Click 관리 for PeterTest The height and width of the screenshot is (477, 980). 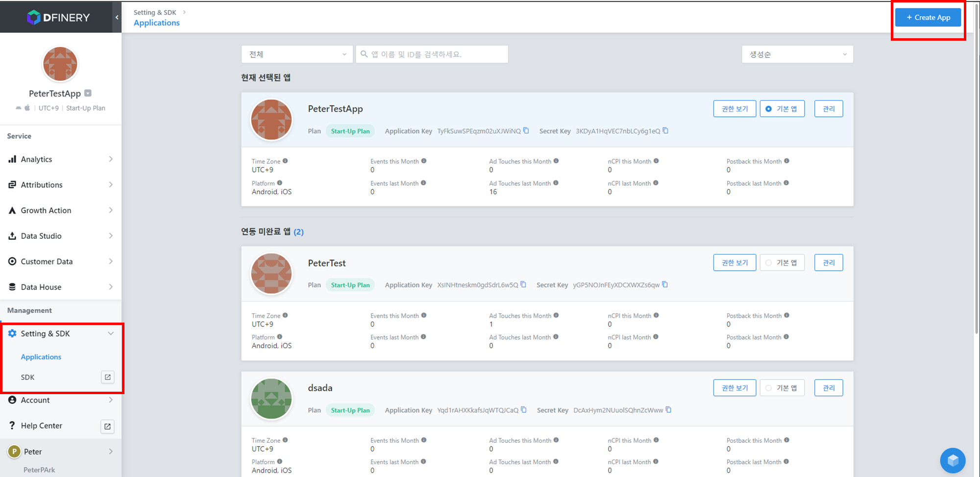pos(829,263)
